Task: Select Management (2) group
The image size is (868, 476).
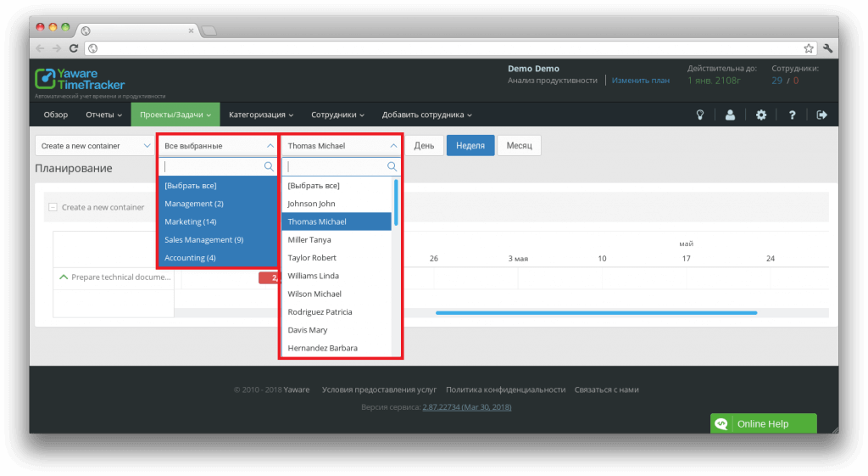Action: (218, 204)
